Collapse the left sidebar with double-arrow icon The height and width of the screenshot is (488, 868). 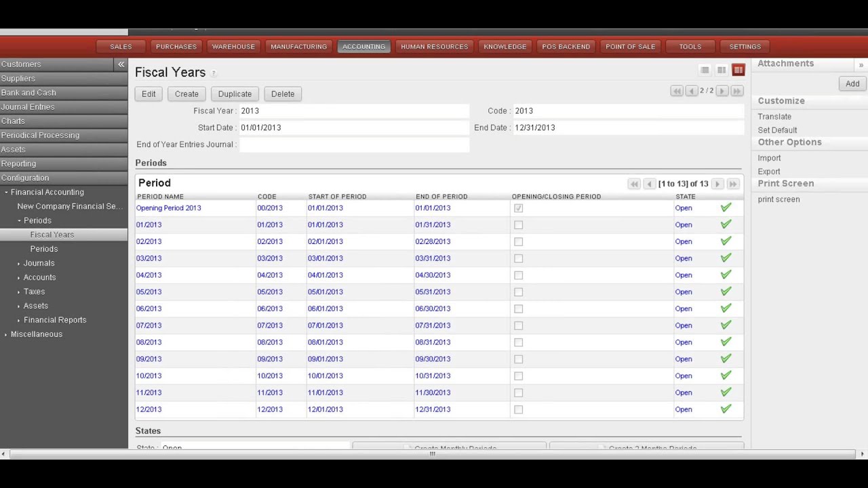pos(121,64)
